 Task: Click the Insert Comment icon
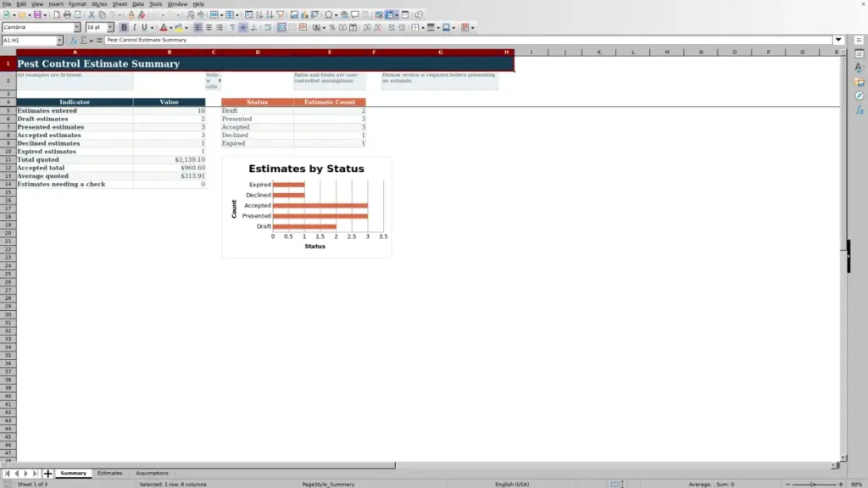[355, 14]
